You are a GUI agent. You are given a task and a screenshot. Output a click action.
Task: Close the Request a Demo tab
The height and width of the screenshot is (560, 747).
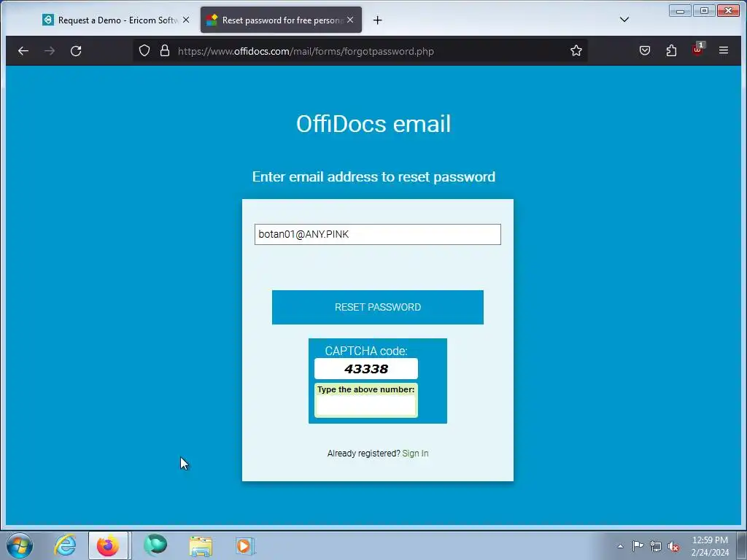click(186, 20)
